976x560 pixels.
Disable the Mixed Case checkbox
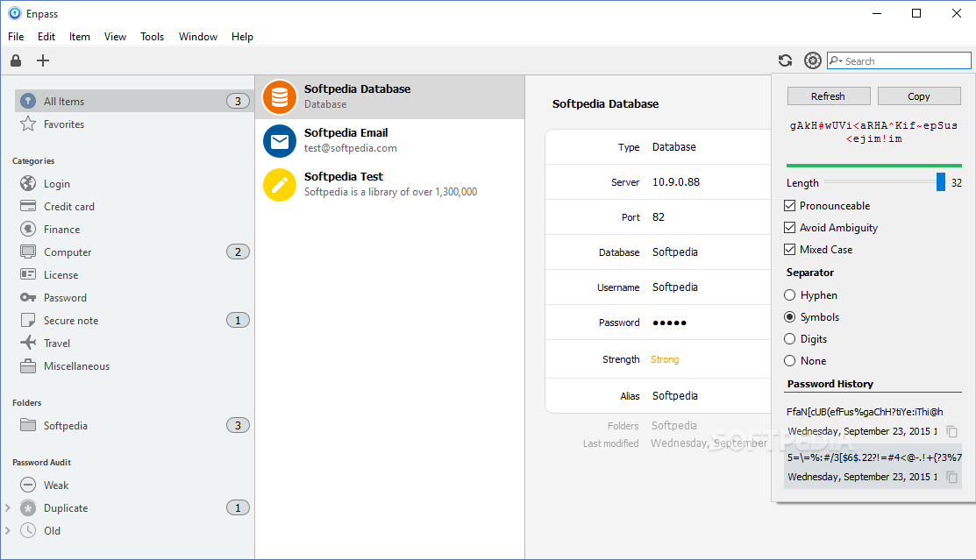(x=790, y=249)
